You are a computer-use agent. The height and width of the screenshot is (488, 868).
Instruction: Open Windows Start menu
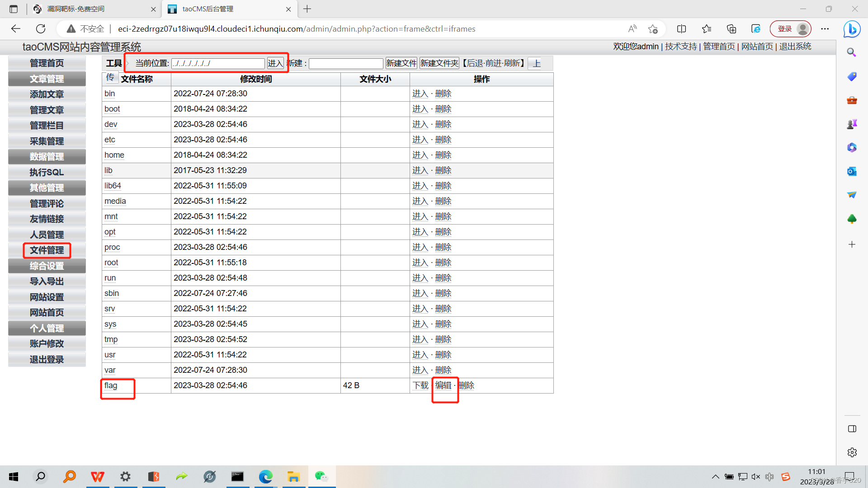pyautogui.click(x=14, y=477)
